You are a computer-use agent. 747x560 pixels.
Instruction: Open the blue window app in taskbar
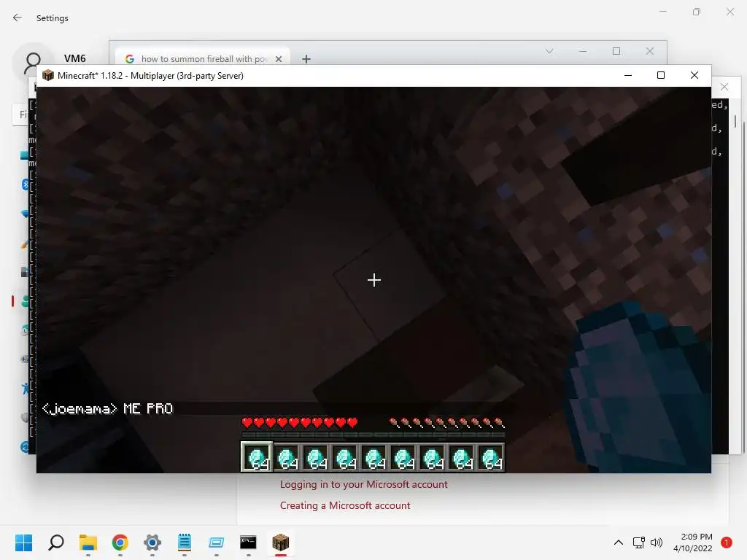click(216, 542)
